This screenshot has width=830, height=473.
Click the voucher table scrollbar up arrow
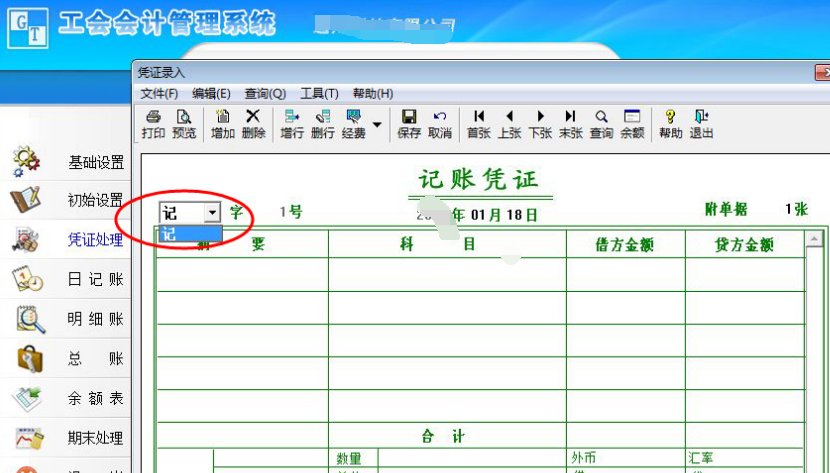pyautogui.click(x=814, y=240)
